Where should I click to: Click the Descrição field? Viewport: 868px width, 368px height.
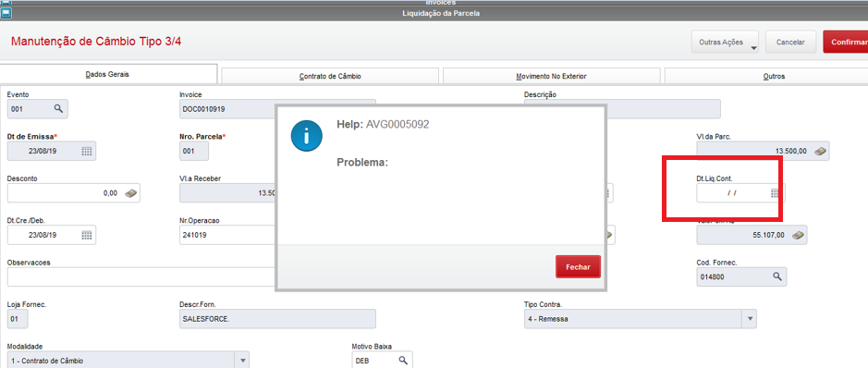point(663,109)
